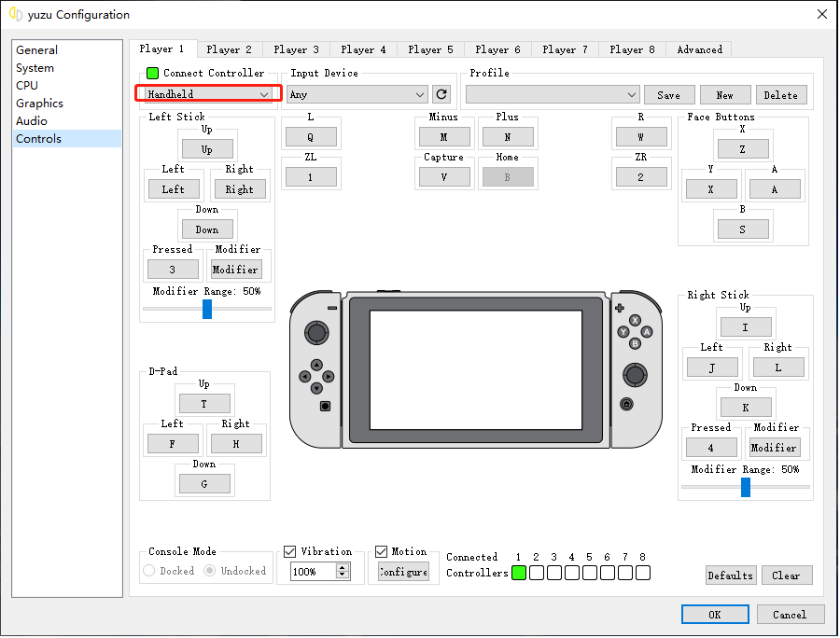Open the Handheld controller type dropdown
840x638 pixels.
click(x=208, y=94)
